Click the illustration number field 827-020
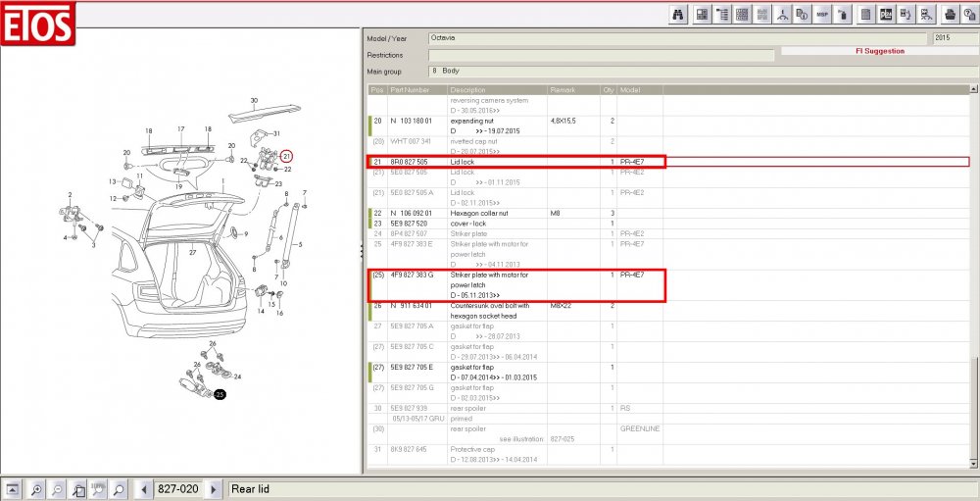 coord(179,489)
